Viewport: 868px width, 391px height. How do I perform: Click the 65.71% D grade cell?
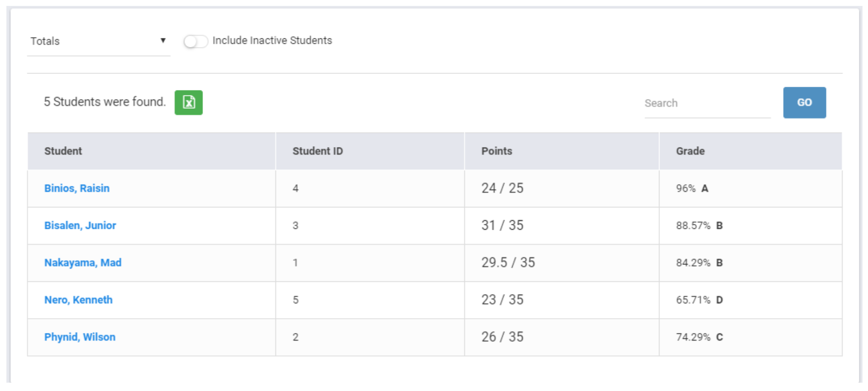699,300
